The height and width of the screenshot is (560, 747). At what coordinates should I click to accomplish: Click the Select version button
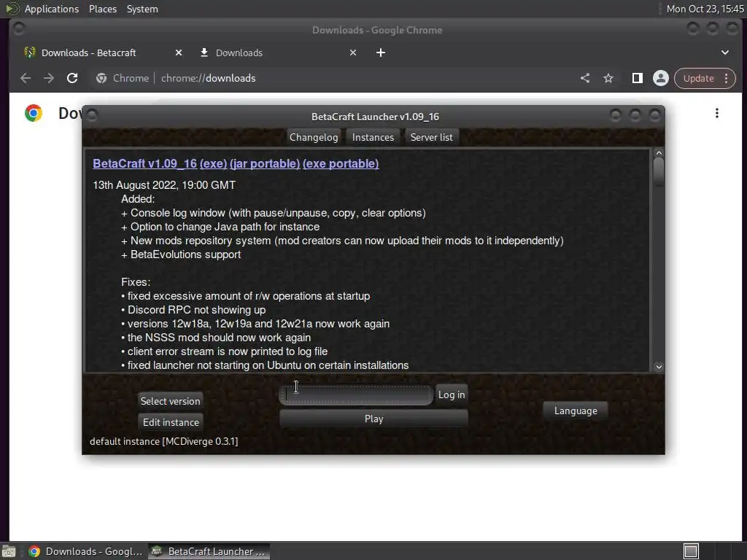point(170,401)
